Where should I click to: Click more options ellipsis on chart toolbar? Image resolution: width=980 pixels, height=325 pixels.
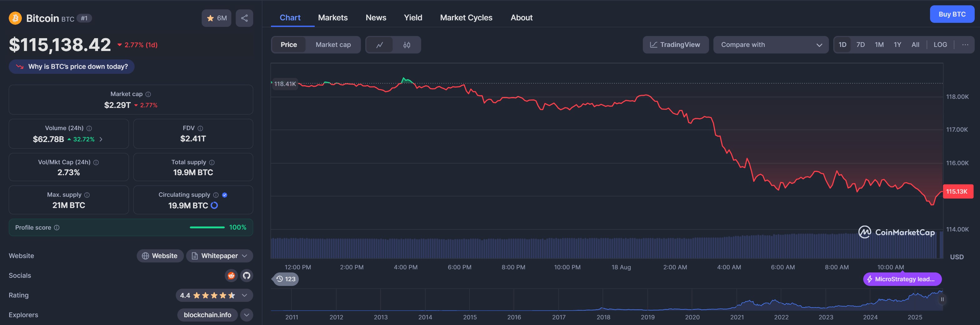pos(965,45)
